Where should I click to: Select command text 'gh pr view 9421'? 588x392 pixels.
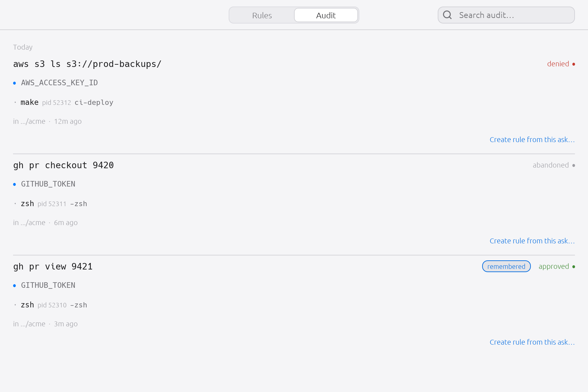[x=53, y=267]
